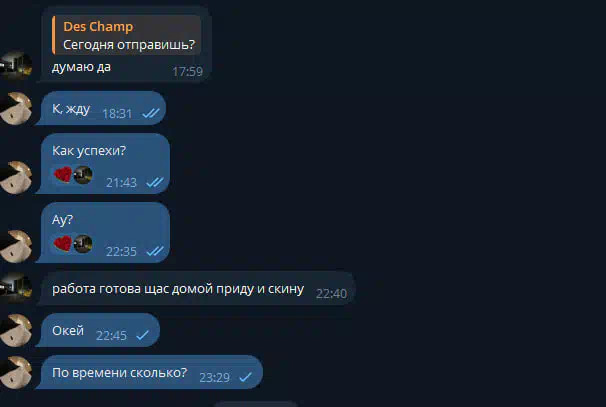Open avatar next to "Окей" message
Viewport: 606px width, 407px height.
click(x=16, y=330)
